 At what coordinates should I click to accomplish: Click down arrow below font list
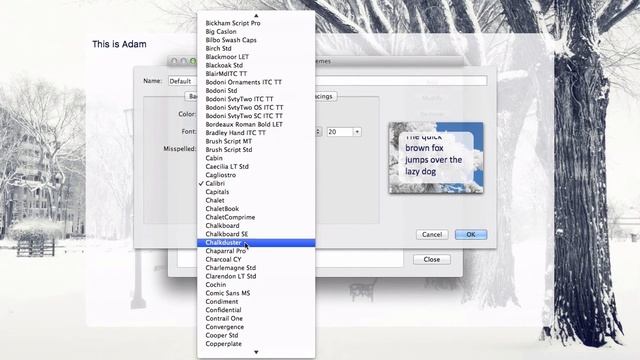[256, 352]
